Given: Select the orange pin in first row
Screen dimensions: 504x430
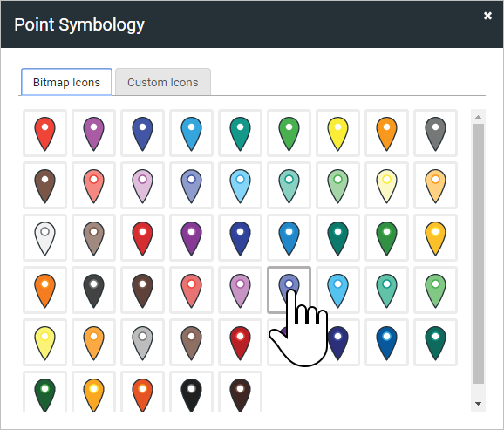Looking at the screenshot, I should 386,133.
